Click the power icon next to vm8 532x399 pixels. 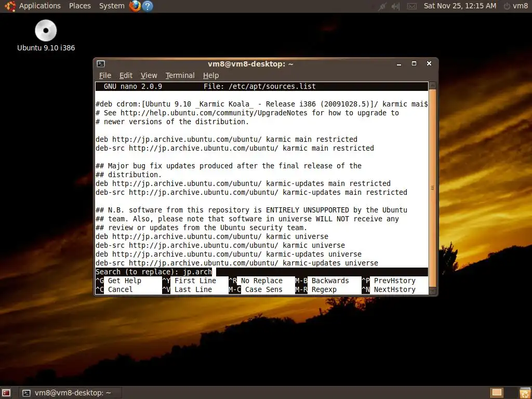(x=507, y=6)
